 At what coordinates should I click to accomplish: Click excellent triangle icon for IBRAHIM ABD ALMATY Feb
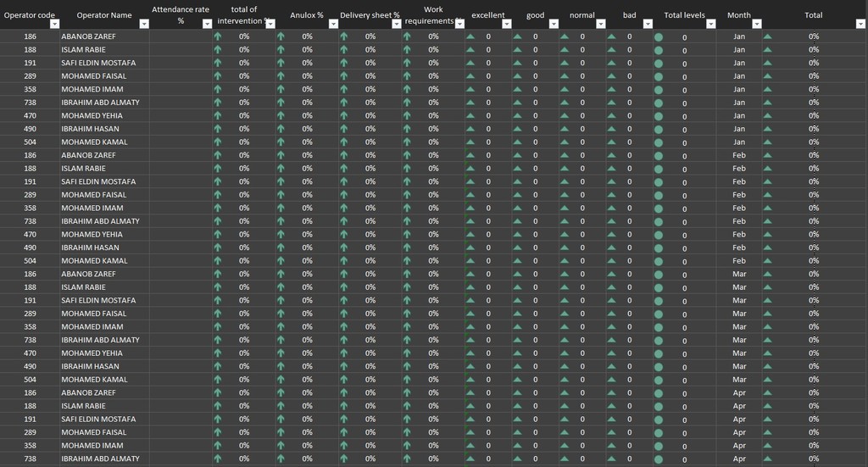(470, 220)
